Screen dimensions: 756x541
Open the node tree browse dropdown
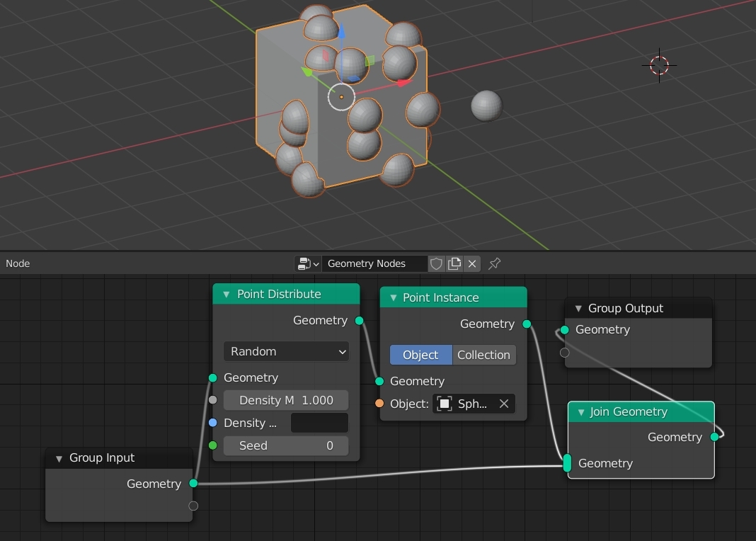point(308,263)
